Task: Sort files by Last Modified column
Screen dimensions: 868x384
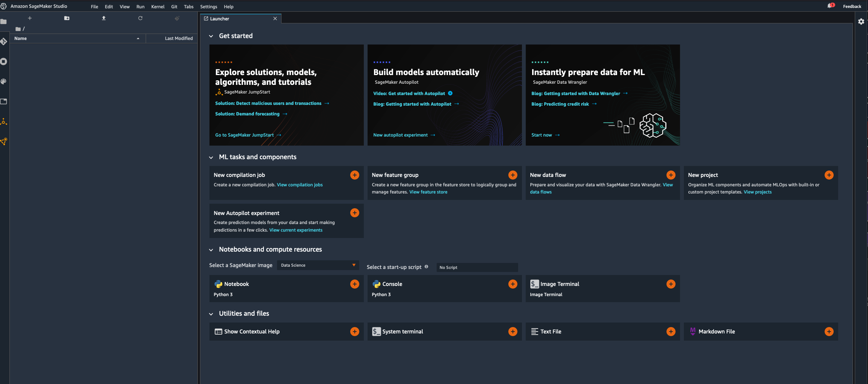Action: [x=172, y=38]
